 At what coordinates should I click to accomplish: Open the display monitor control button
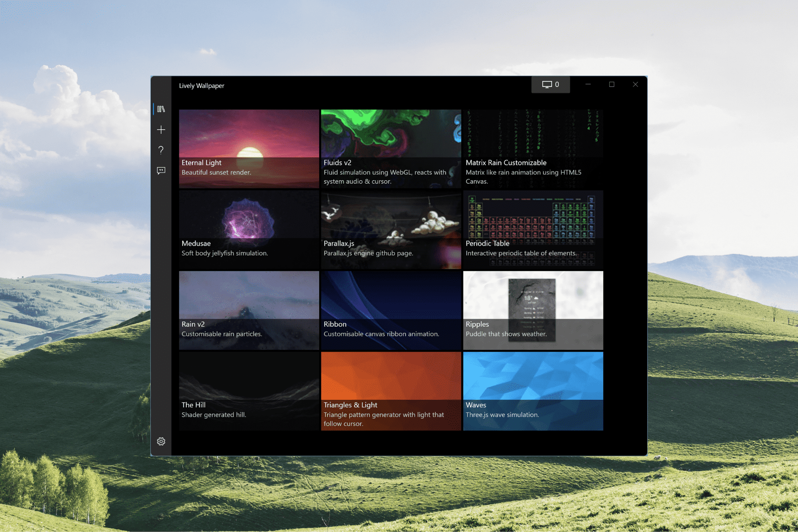coord(551,84)
